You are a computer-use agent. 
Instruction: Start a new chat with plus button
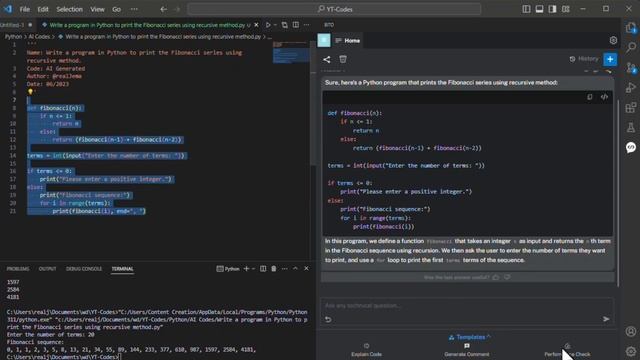[x=610, y=59]
